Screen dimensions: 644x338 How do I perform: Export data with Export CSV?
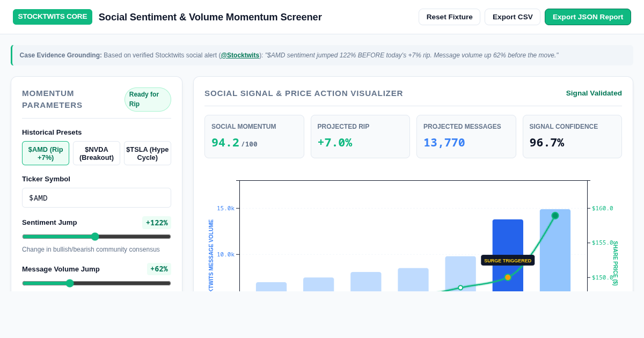tap(513, 17)
